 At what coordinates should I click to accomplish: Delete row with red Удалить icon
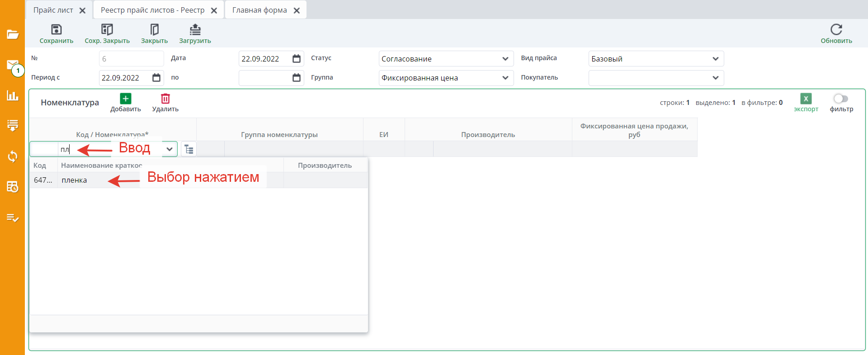coord(165,99)
